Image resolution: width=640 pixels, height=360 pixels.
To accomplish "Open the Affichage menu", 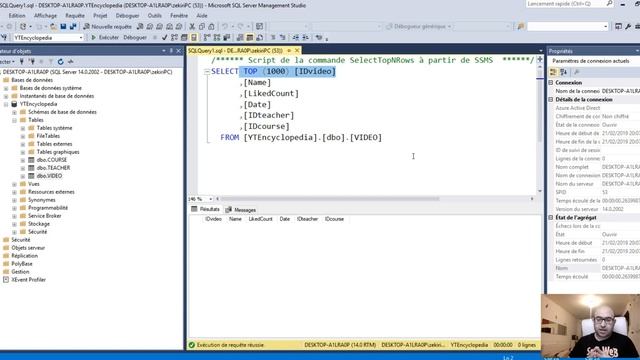I will point(45,16).
